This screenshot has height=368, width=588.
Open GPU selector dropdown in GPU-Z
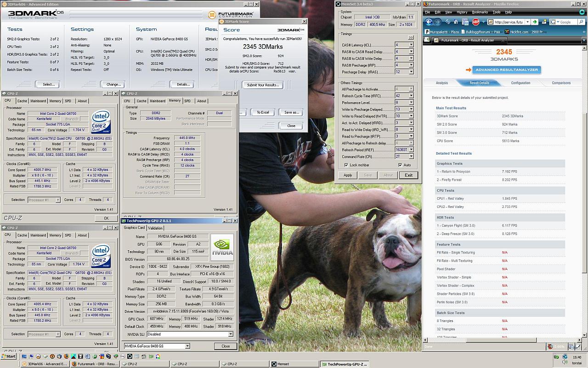(x=187, y=346)
